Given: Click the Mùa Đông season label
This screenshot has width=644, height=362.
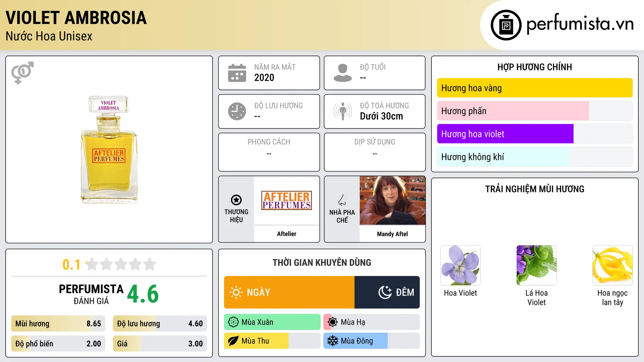Looking at the screenshot, I should (x=357, y=341).
